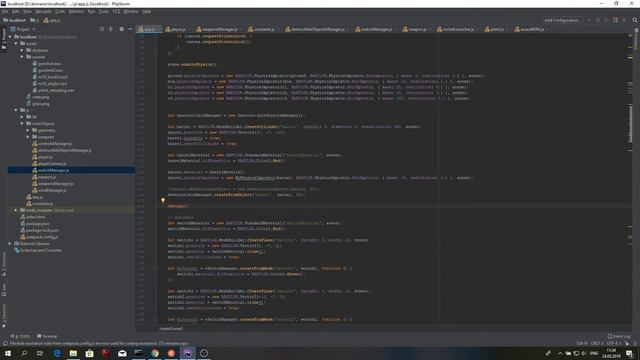
Task: Click the read-only lock icon in status bar
Action: point(627,343)
